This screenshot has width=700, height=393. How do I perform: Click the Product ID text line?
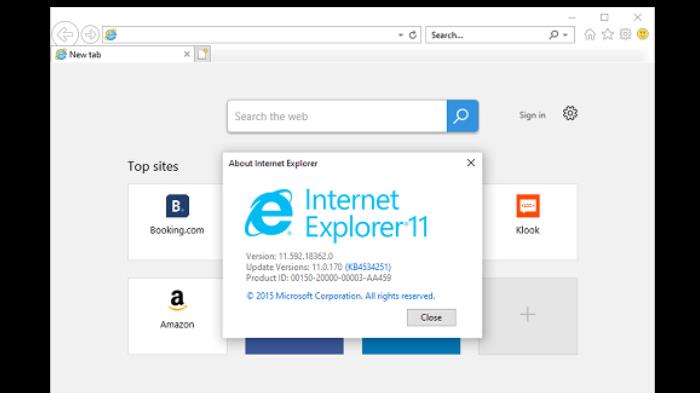click(318, 278)
